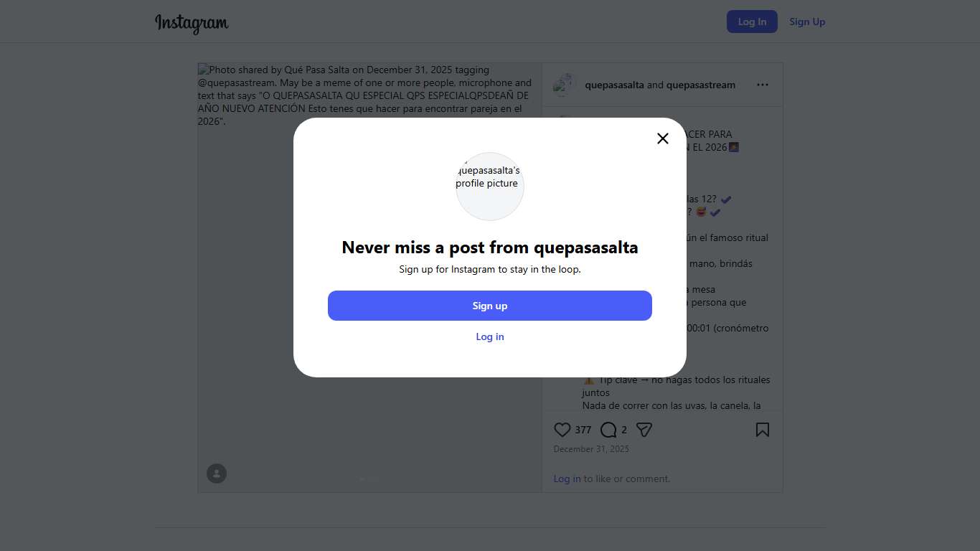Image resolution: width=980 pixels, height=551 pixels.
Task: Click "Log in" to like or comment
Action: pyautogui.click(x=567, y=479)
